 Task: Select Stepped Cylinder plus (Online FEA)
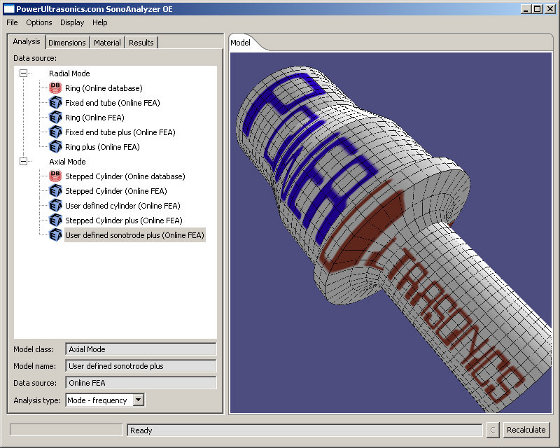124,220
